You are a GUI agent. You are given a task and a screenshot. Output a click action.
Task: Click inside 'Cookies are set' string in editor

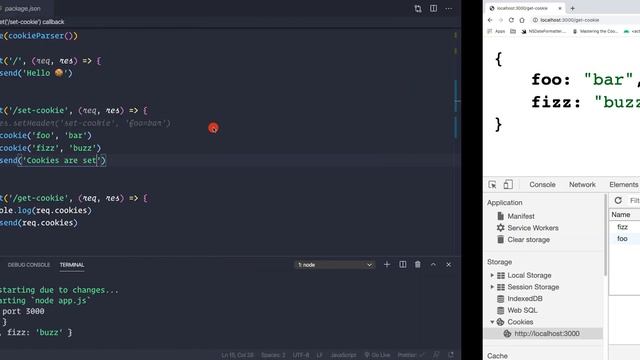coord(61,160)
